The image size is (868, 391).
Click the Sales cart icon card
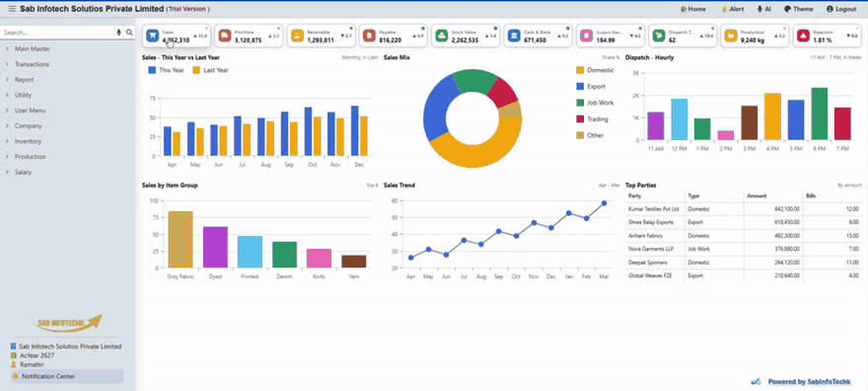coord(153,36)
